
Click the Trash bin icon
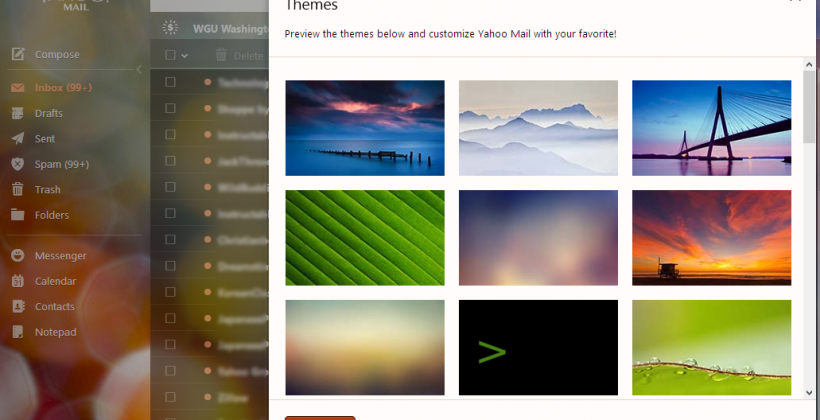pyautogui.click(x=18, y=189)
